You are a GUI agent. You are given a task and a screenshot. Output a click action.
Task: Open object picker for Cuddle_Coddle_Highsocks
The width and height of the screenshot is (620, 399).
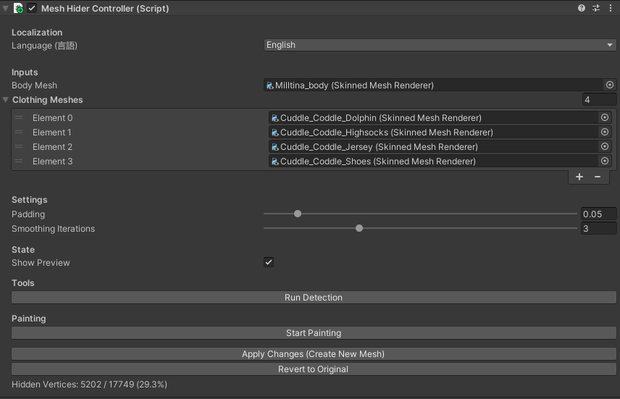tap(605, 132)
